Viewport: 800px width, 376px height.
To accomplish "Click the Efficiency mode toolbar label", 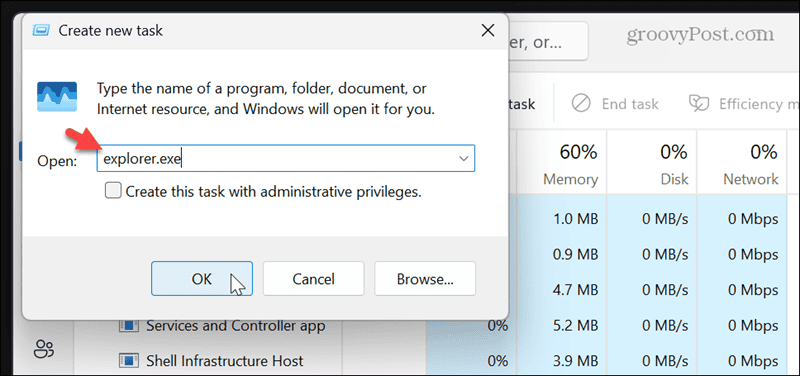I will click(x=758, y=104).
